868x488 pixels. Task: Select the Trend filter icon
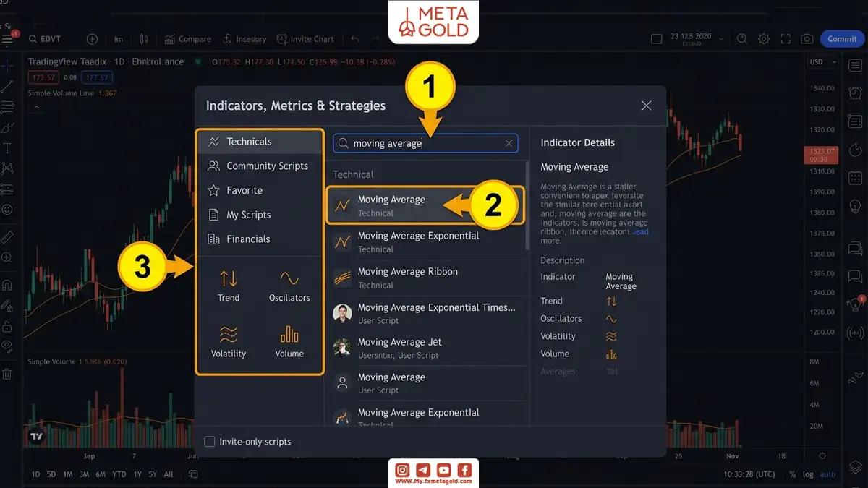[229, 285]
